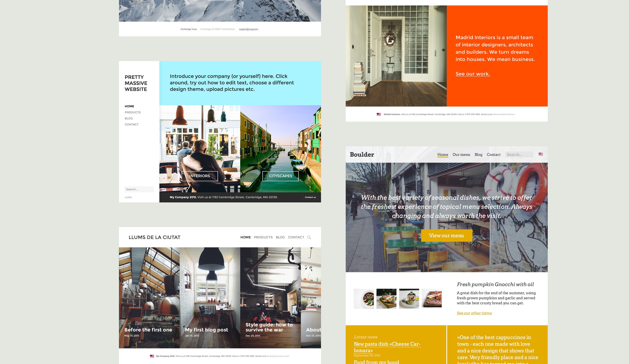Select Our menu in Boulder navigation
This screenshot has height=364, width=629.
(x=461, y=154)
